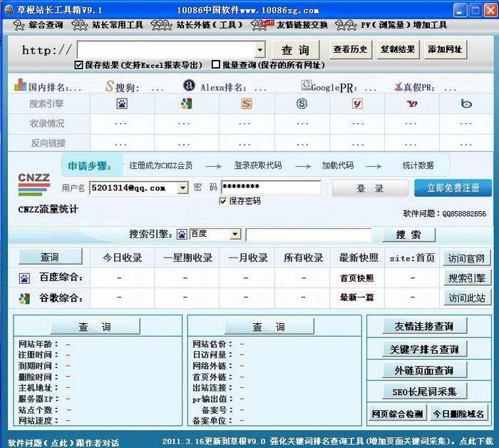This screenshot has width=499, height=448.
Task: Click the 登录获取代码 step text
Action: click(258, 166)
